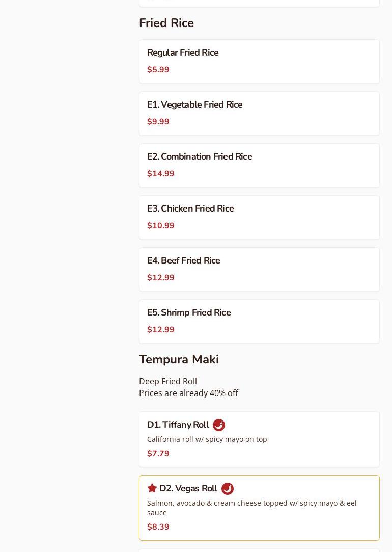This screenshot has width=392, height=552.
Task: Click the California roll description text
Action: [x=207, y=439]
